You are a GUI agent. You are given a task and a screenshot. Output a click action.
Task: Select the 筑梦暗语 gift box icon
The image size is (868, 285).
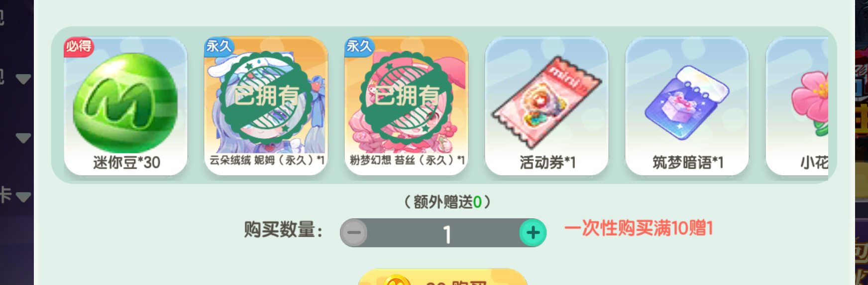687,102
